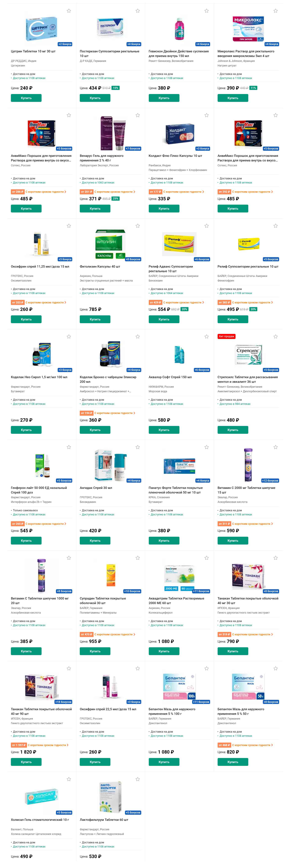Click Хит продаж badge on Стрепсилс

coord(226,336)
